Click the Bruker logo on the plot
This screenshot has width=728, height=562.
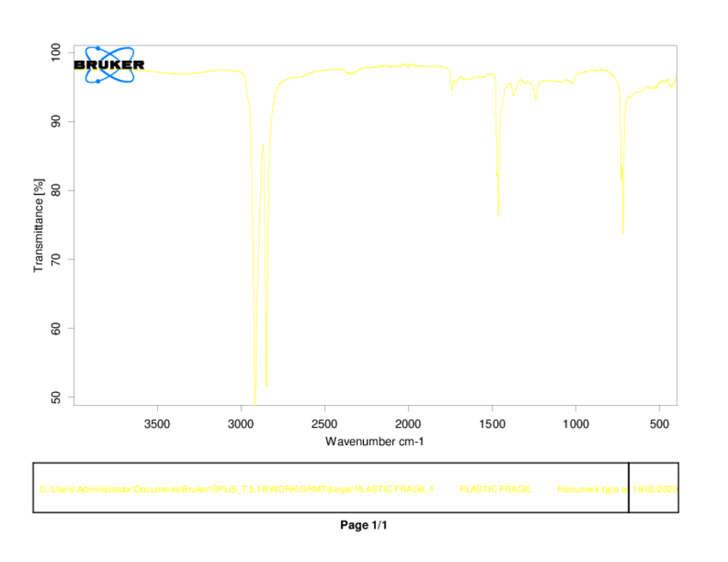pos(109,65)
